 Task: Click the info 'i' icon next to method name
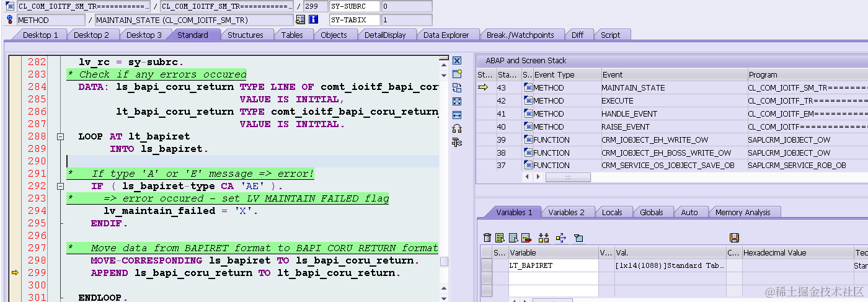click(x=314, y=20)
